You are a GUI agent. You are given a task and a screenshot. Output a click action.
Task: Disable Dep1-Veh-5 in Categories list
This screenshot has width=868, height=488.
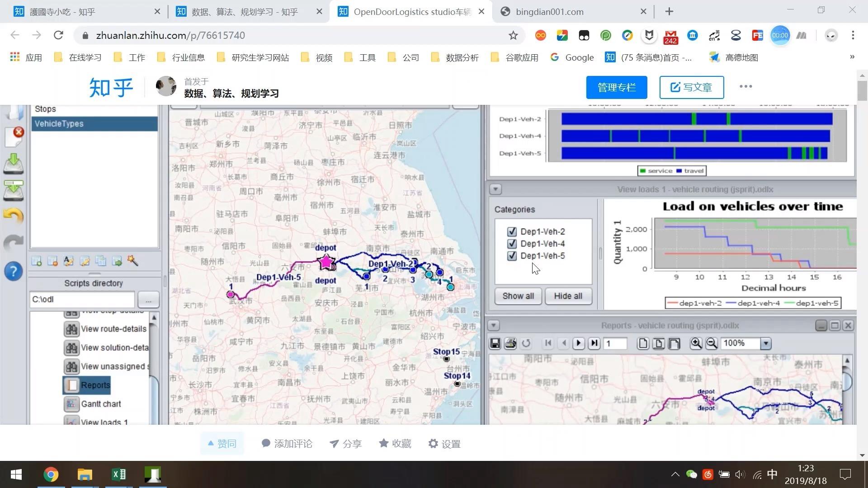coord(511,256)
